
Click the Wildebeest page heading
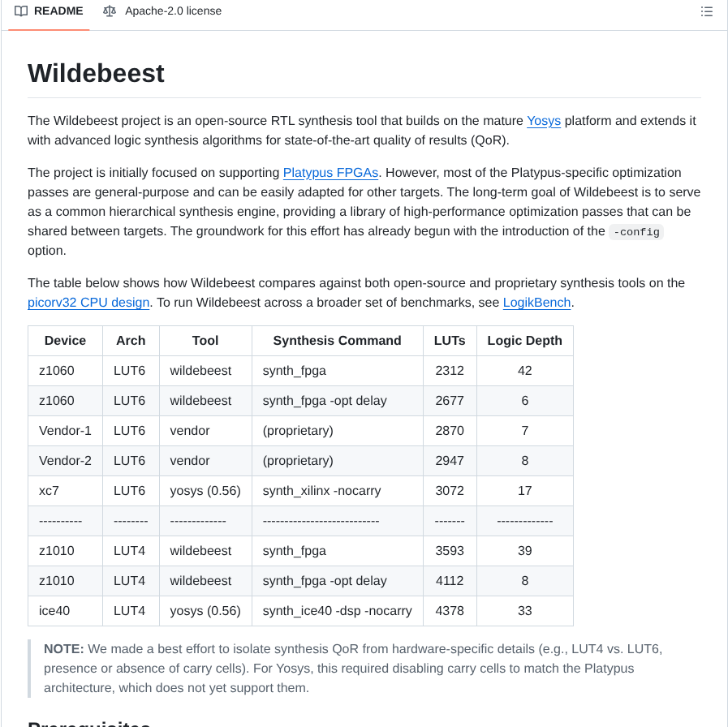[96, 73]
